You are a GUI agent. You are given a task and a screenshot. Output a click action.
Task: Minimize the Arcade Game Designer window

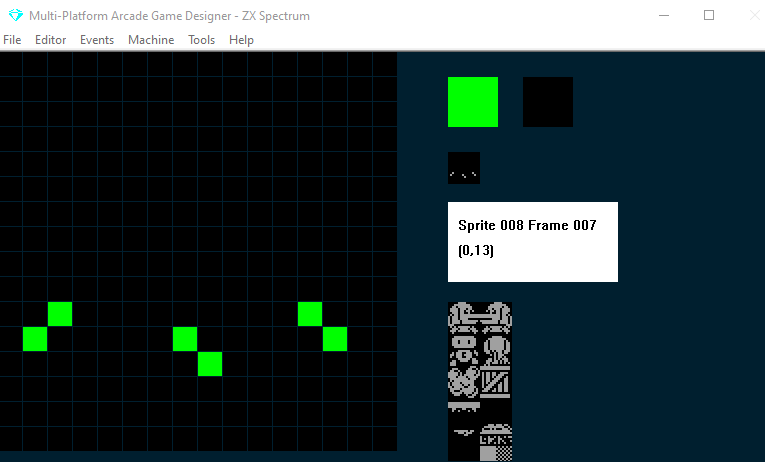point(664,16)
